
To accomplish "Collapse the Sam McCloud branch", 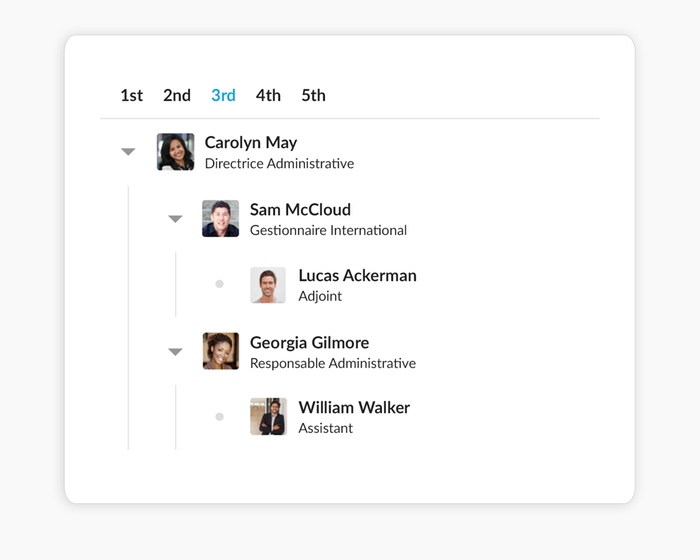I will pyautogui.click(x=175, y=219).
